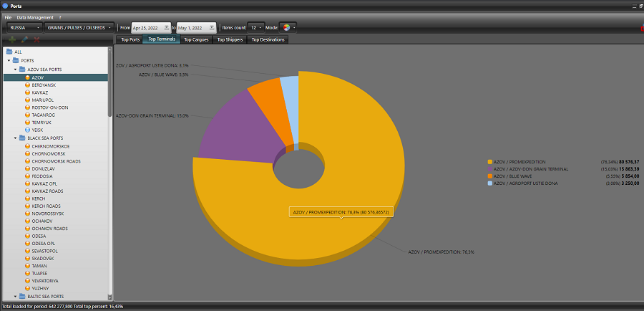Click the scroll down arrow of port tree
This screenshot has height=311, width=644.
pos(109,297)
